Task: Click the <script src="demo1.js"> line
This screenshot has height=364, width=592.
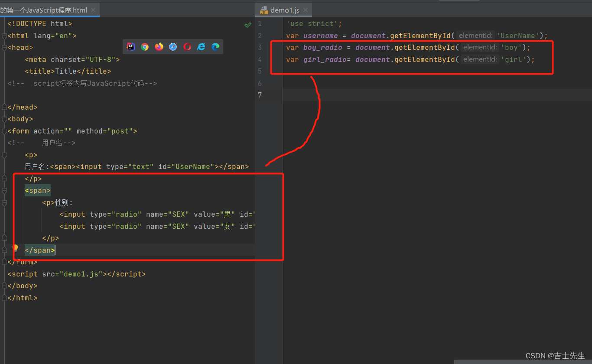Action: [77, 274]
